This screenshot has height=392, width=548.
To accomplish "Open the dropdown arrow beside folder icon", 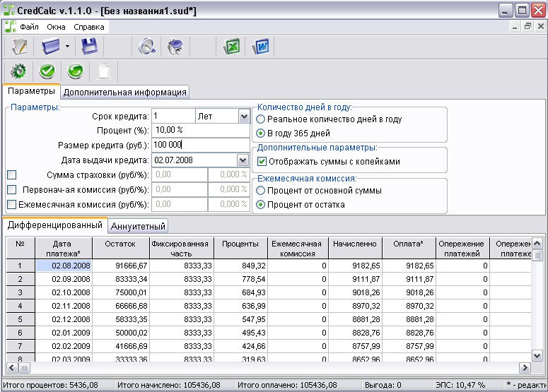I will tap(67, 47).
